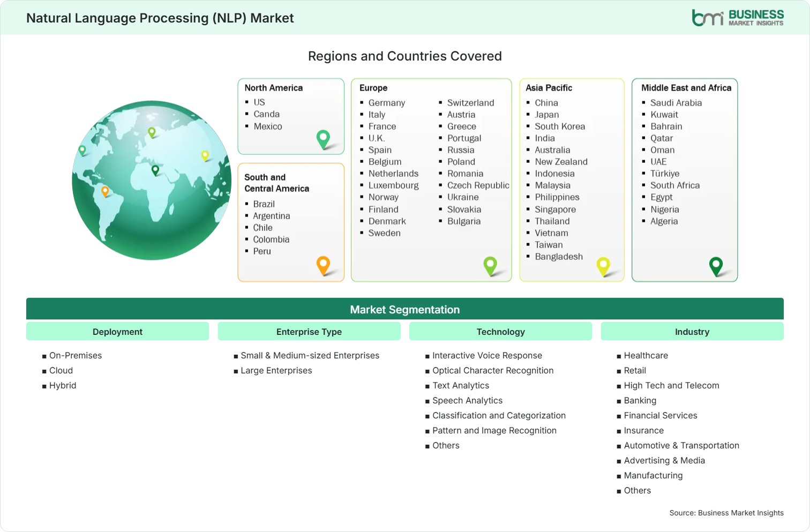Click the dark green pin at the globe's center

tap(155, 170)
